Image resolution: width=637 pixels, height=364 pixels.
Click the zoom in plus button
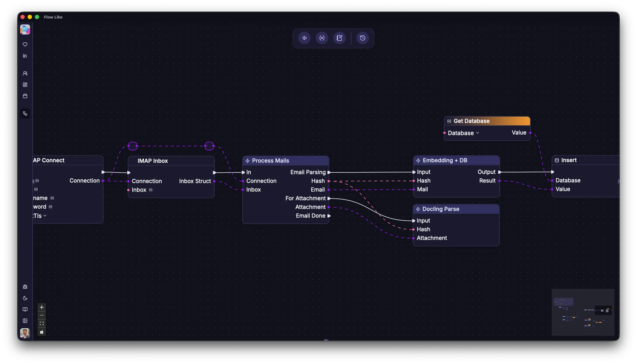(x=42, y=307)
